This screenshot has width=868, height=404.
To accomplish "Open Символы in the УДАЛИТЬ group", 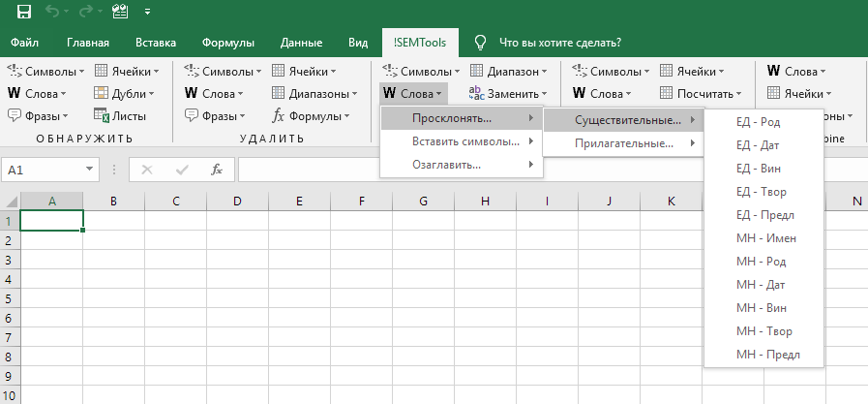I will [224, 72].
